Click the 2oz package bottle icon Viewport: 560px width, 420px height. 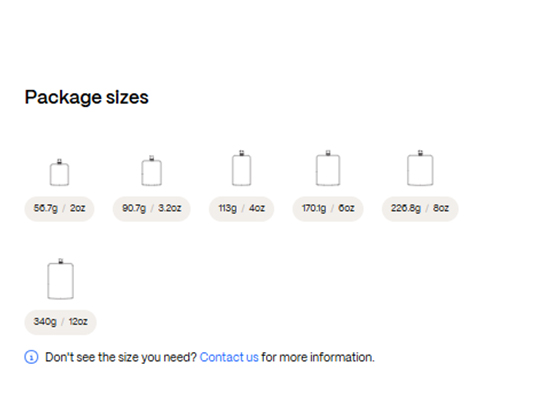[59, 172]
